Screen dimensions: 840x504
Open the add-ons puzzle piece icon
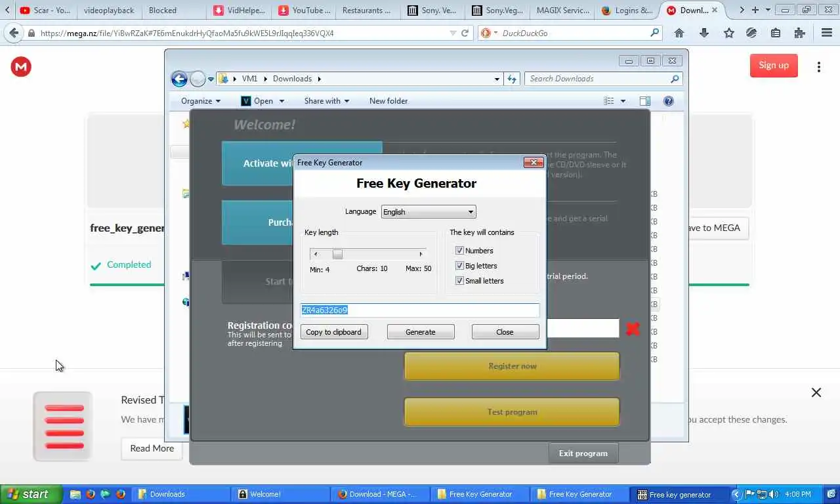(799, 33)
